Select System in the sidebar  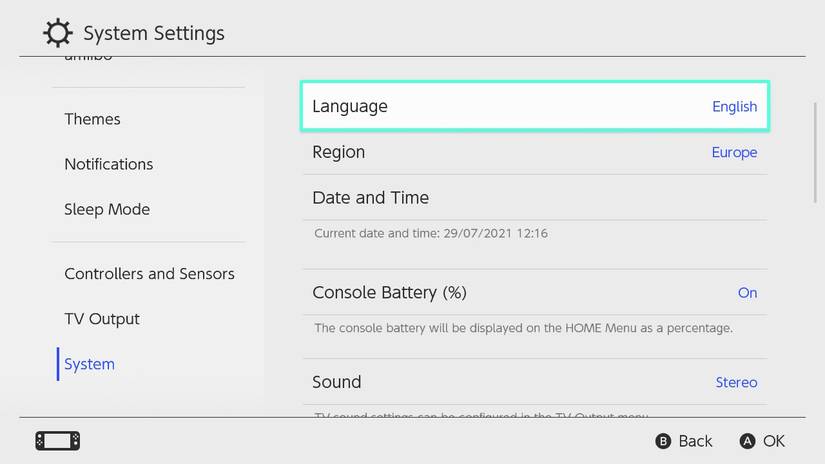pos(90,364)
